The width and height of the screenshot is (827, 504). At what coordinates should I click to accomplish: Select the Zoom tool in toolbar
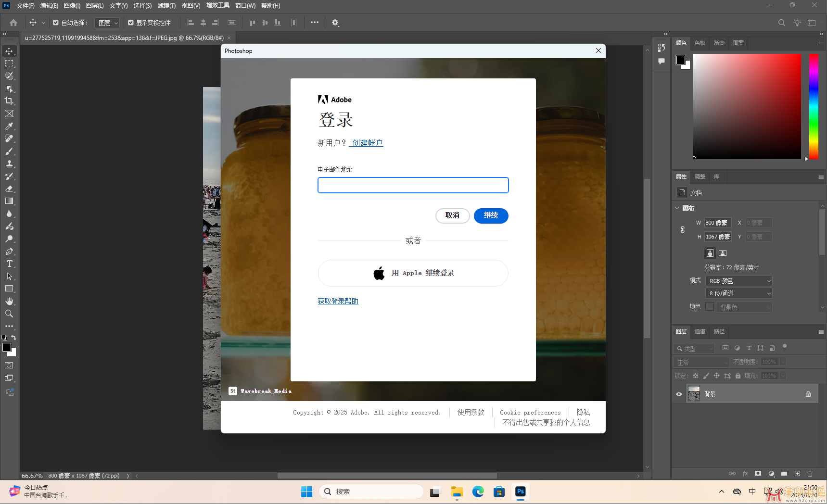click(x=9, y=314)
